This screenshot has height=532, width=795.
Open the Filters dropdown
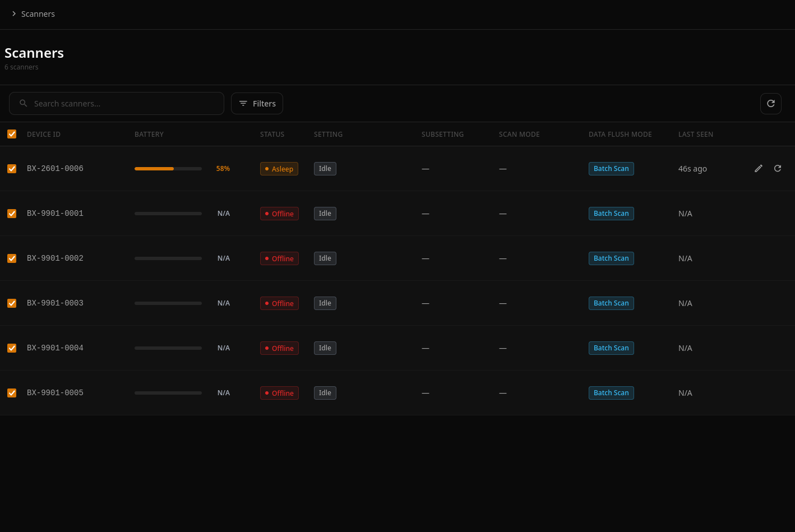[x=257, y=104]
